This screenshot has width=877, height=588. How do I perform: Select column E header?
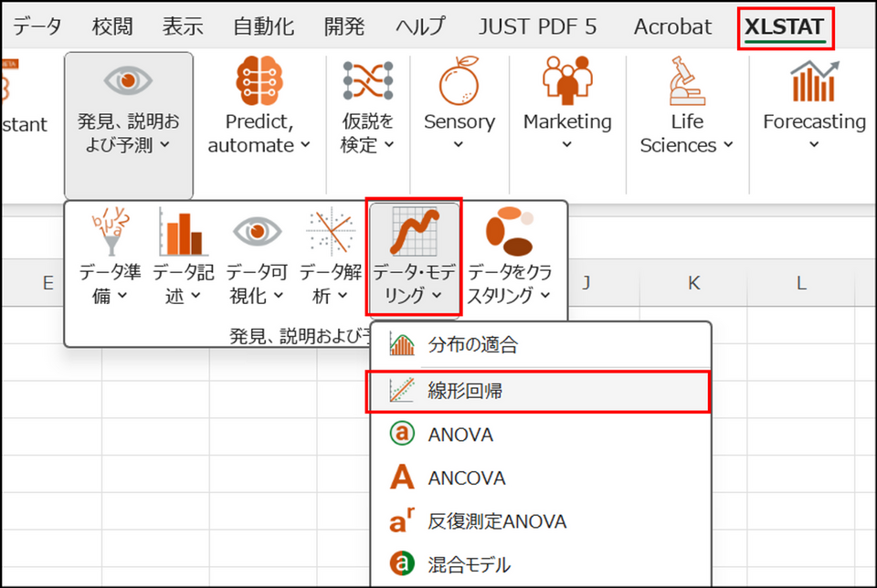pyautogui.click(x=48, y=282)
